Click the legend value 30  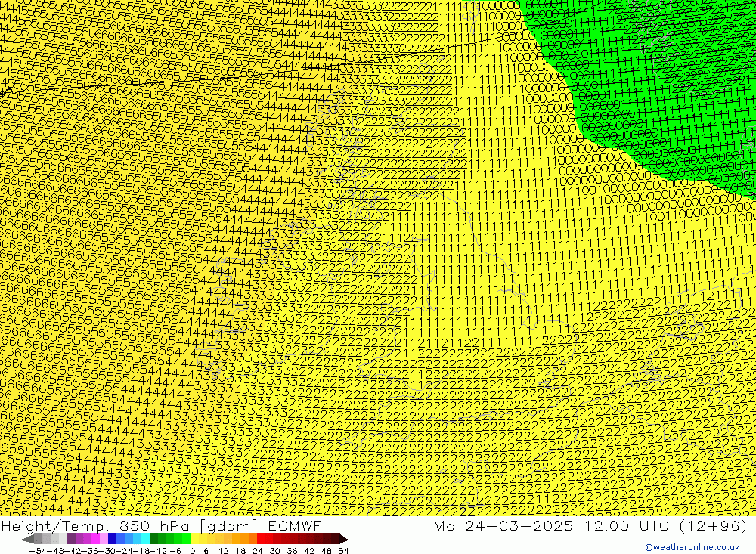tap(275, 551)
